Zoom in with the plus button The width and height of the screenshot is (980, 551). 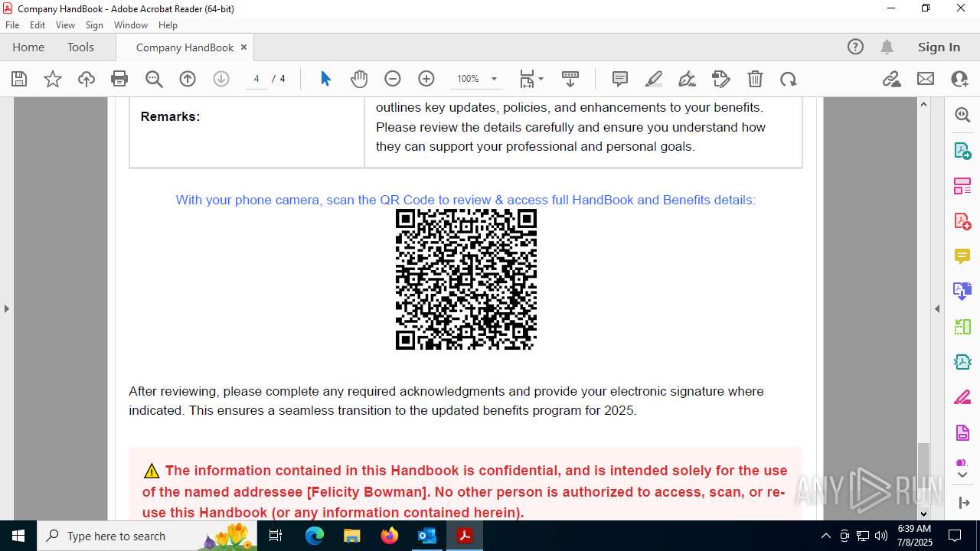(x=426, y=79)
